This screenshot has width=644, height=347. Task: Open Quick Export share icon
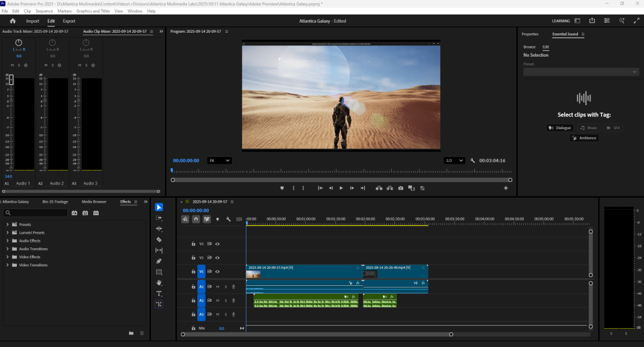(x=592, y=21)
